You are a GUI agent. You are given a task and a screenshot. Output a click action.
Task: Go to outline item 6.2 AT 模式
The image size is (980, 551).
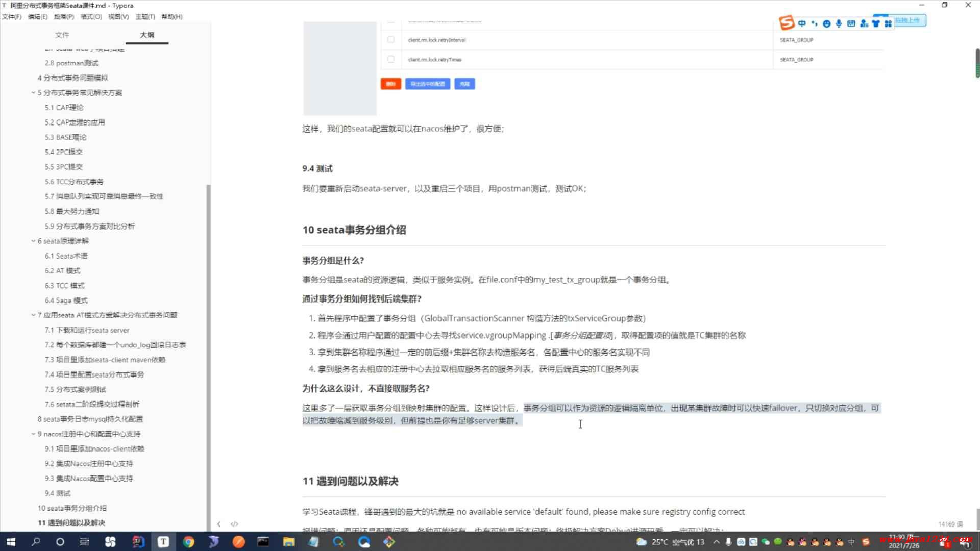pos(62,270)
